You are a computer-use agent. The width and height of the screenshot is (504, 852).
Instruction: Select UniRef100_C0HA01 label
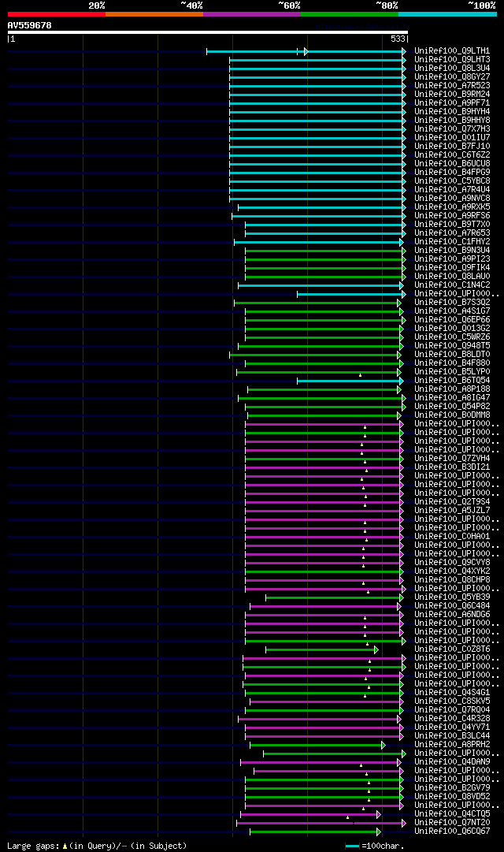pos(452,537)
